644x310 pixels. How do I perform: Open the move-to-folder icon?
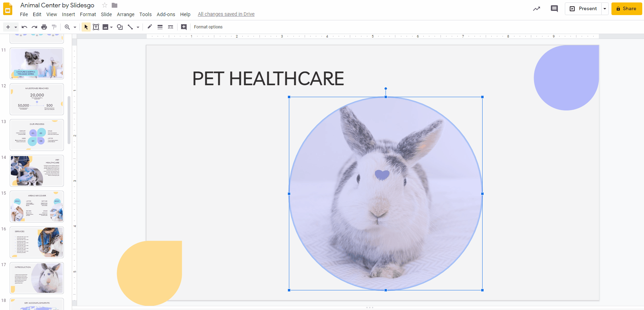click(115, 5)
